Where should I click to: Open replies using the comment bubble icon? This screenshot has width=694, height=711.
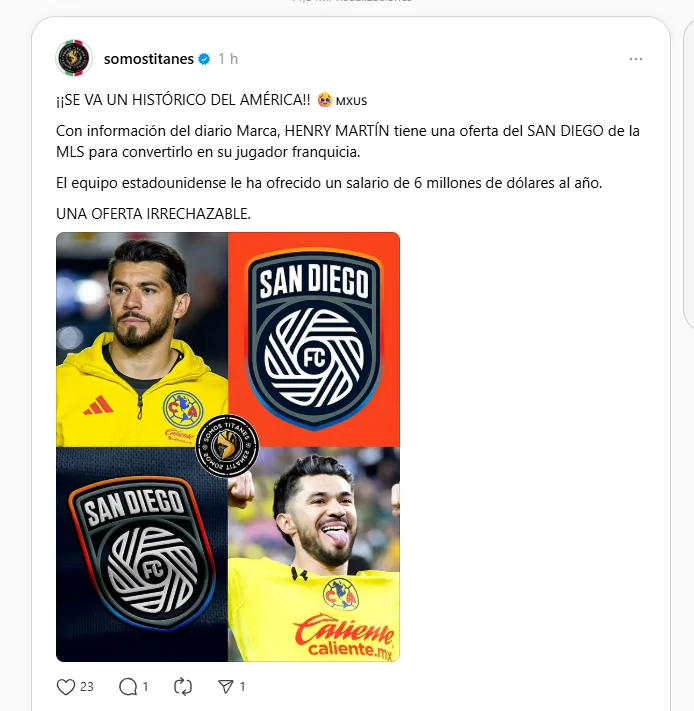pos(128,687)
